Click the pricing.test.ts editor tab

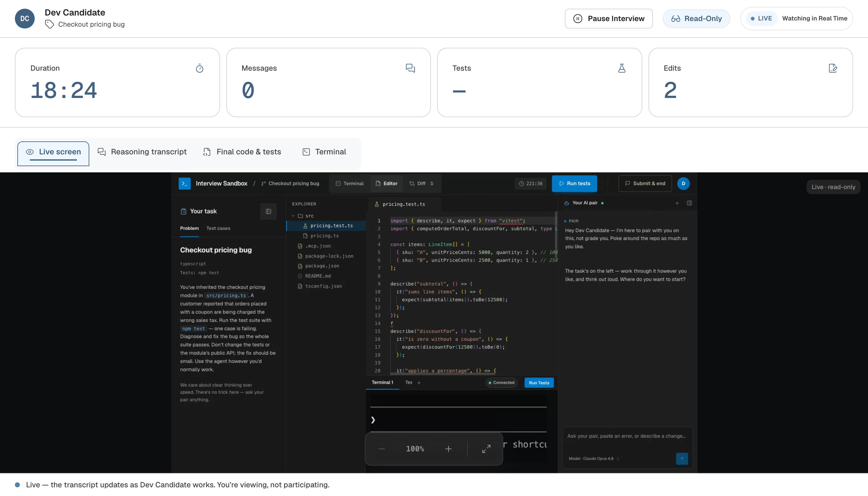(x=404, y=204)
